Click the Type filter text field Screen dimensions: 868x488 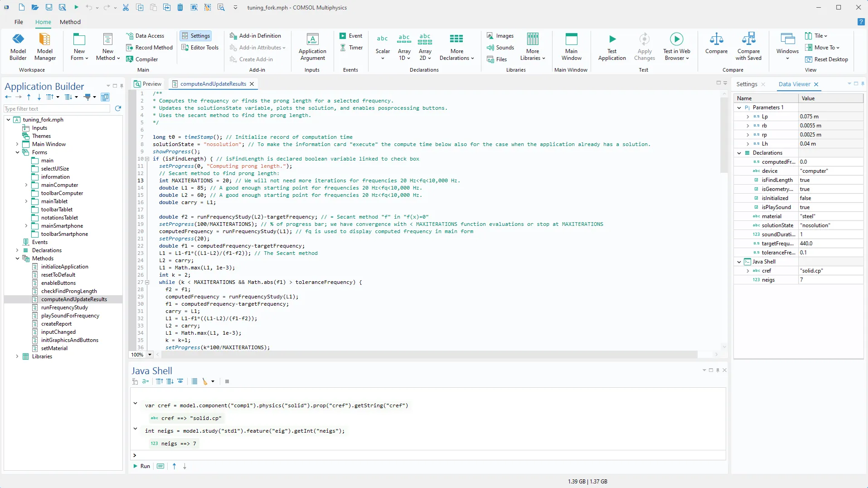point(57,109)
